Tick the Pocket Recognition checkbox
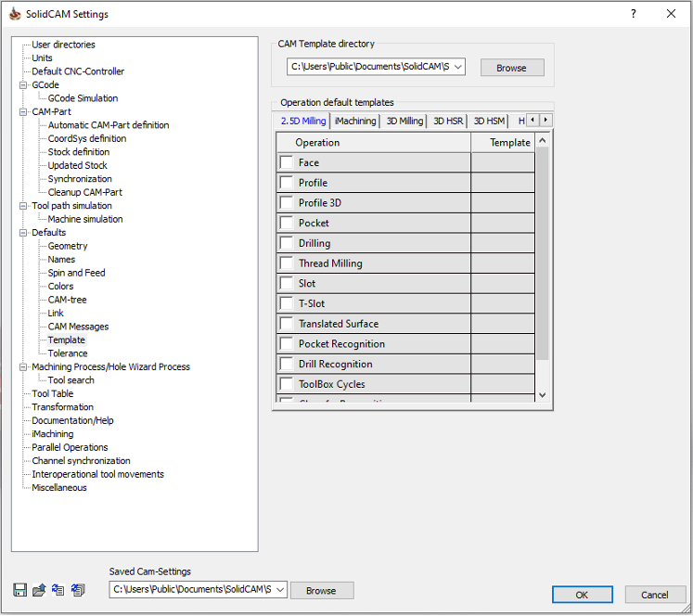Viewport: 693px width, 616px height. tap(287, 344)
